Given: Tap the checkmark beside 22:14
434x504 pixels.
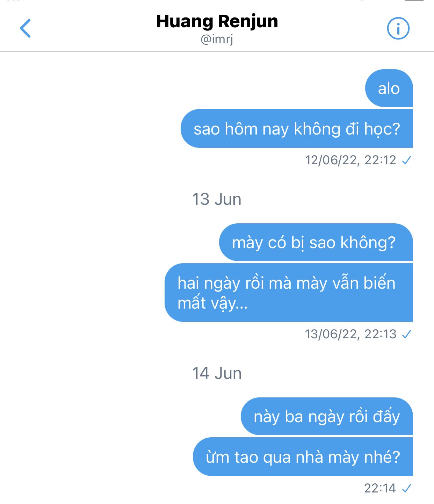Looking at the screenshot, I should click(x=406, y=488).
